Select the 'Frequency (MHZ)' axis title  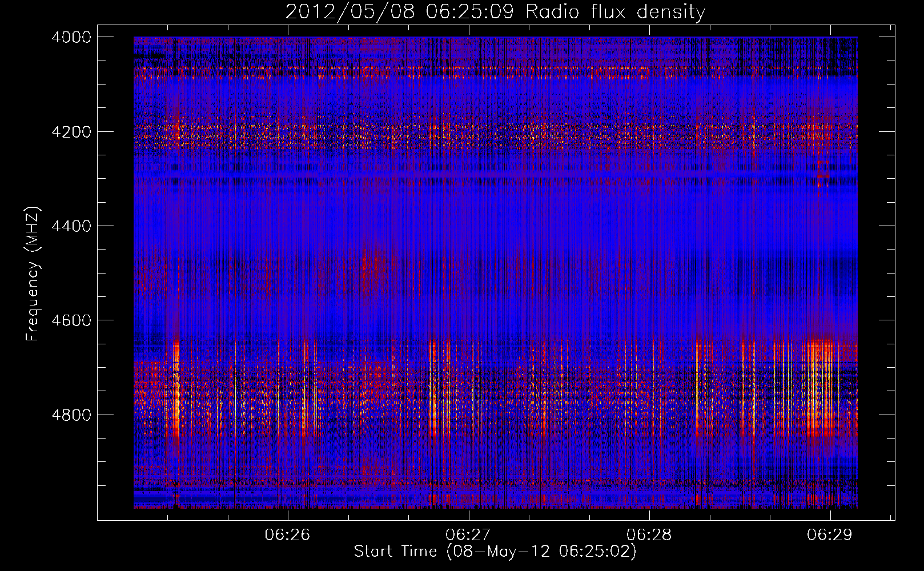coord(33,274)
